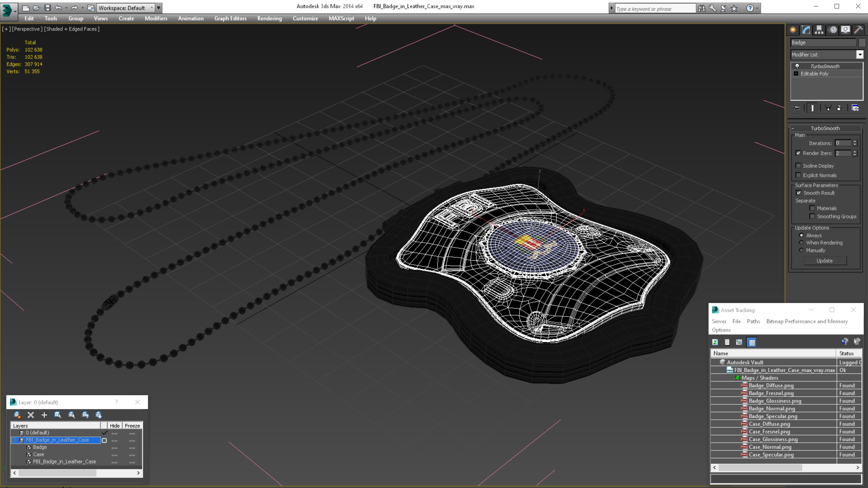The width and height of the screenshot is (868, 488).
Task: Click the Redo arrow icon
Action: click(74, 8)
